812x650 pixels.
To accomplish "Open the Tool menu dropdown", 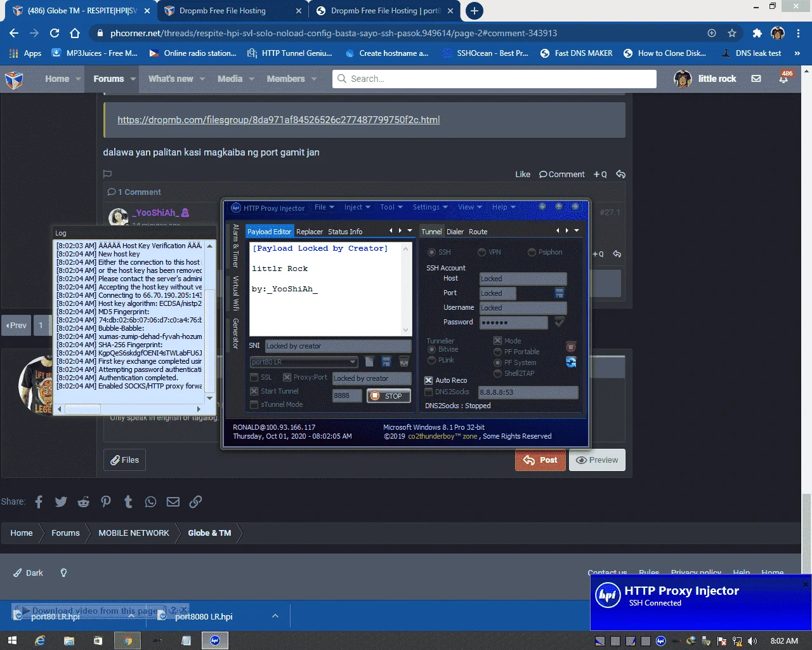I will (x=391, y=207).
